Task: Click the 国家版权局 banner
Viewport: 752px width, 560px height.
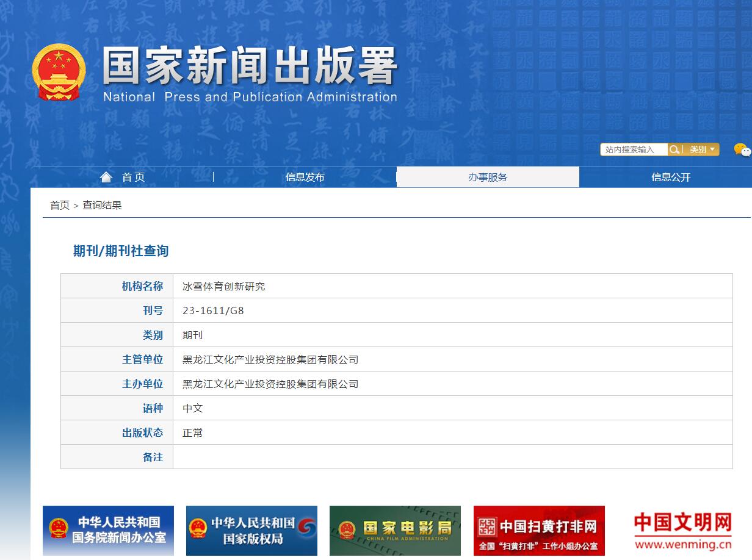Action: coord(251,530)
